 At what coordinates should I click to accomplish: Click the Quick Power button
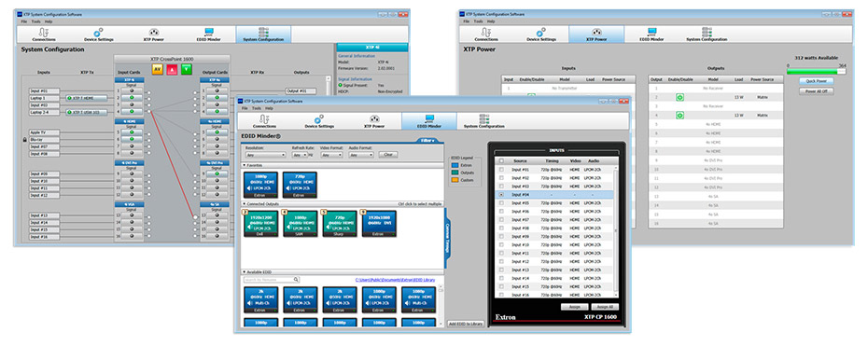point(816,81)
